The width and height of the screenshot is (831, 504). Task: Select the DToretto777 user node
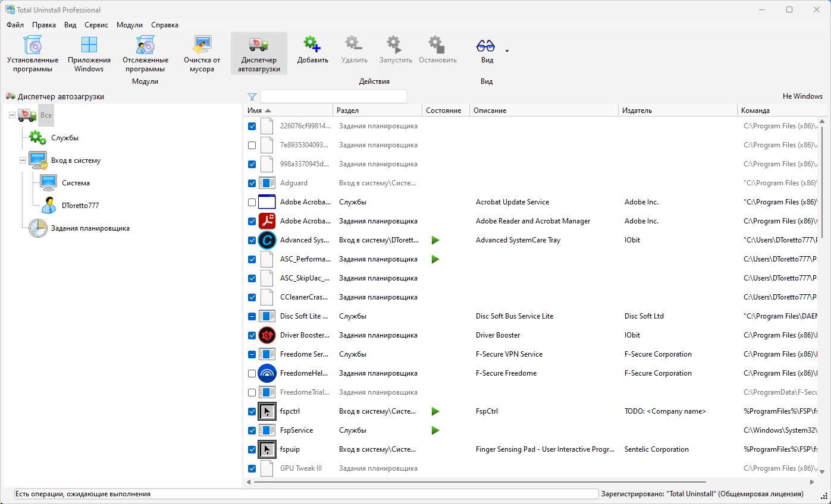(x=80, y=206)
